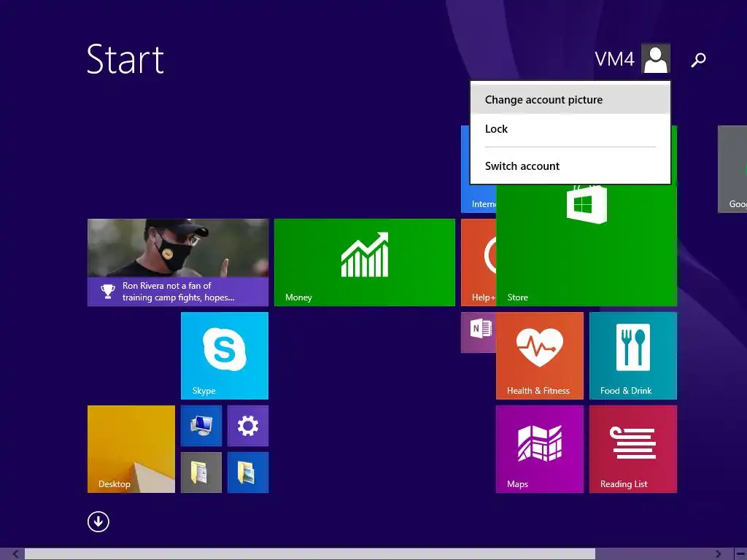This screenshot has height=560, width=747.
Task: Click the scrollbar right arrow
Action: click(718, 554)
